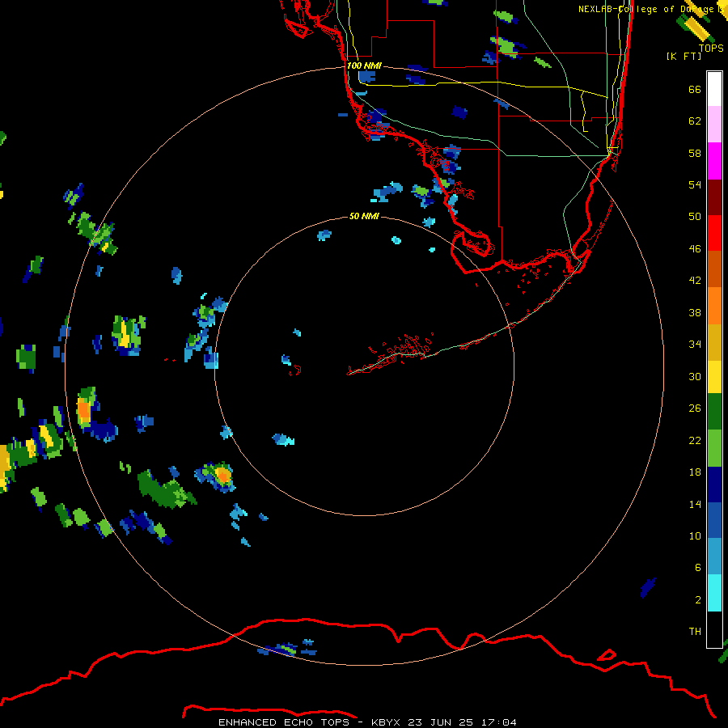Click the legend value "6"
The image size is (728, 728).
point(697,567)
